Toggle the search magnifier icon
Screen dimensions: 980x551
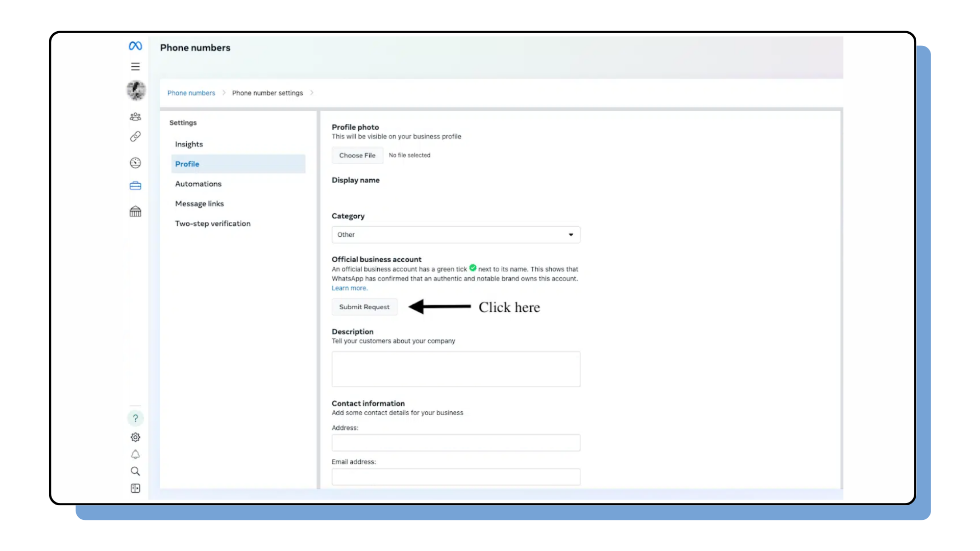[135, 471]
